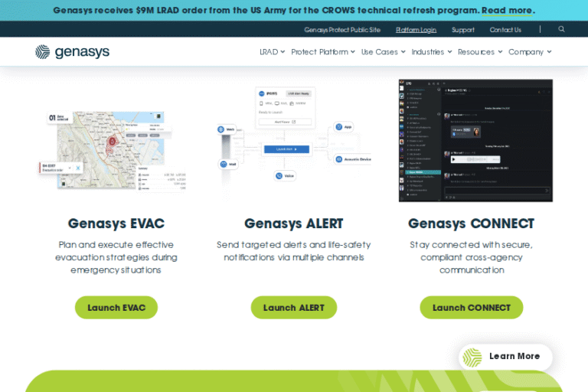Go to Platform Login
588x392 pixels.
[416, 30]
